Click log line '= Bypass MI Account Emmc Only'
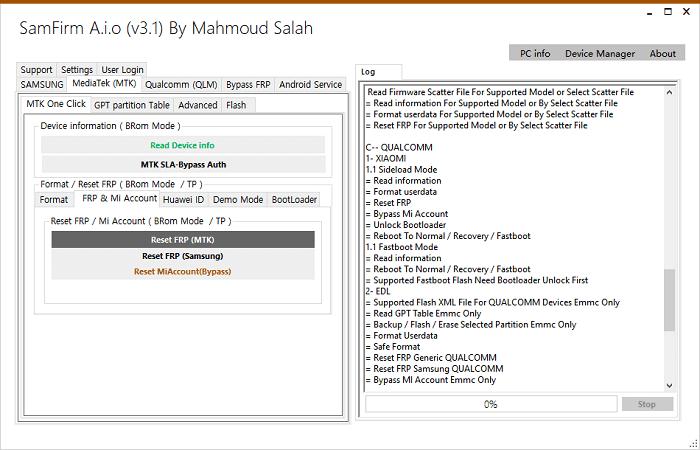 pyautogui.click(x=431, y=380)
